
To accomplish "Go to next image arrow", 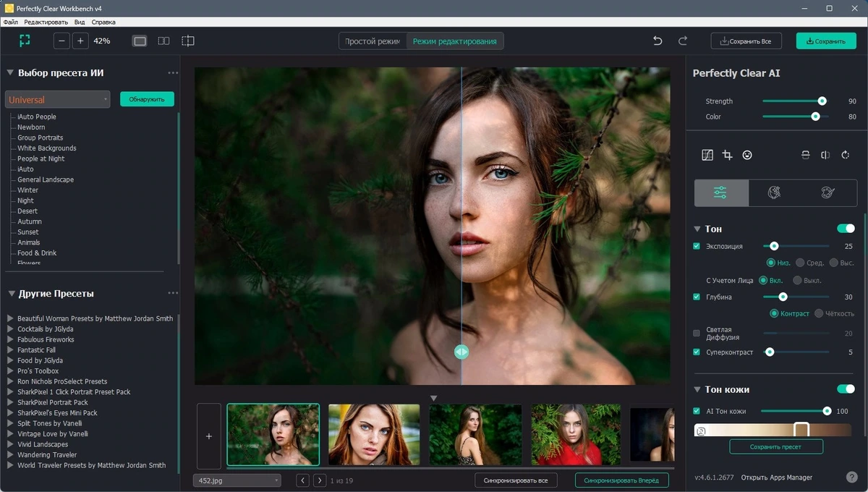I will (x=318, y=480).
